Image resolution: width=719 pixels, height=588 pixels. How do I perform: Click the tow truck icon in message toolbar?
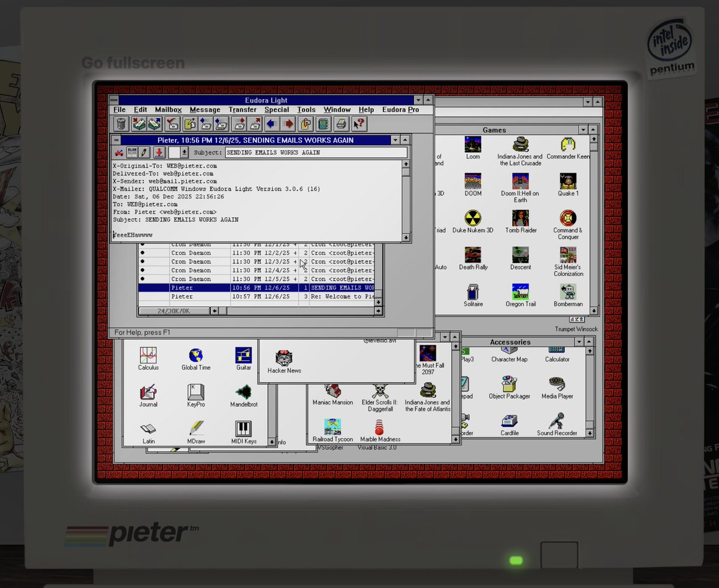pyautogui.click(x=119, y=152)
